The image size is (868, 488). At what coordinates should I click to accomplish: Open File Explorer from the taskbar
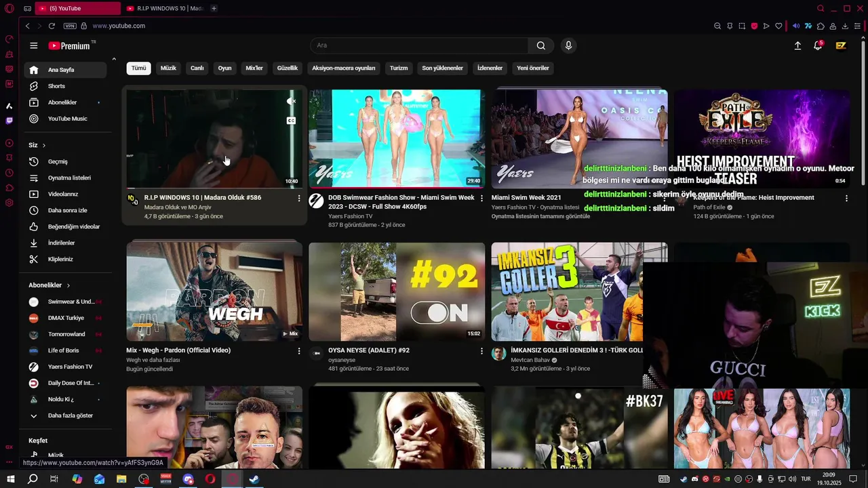[121, 479]
